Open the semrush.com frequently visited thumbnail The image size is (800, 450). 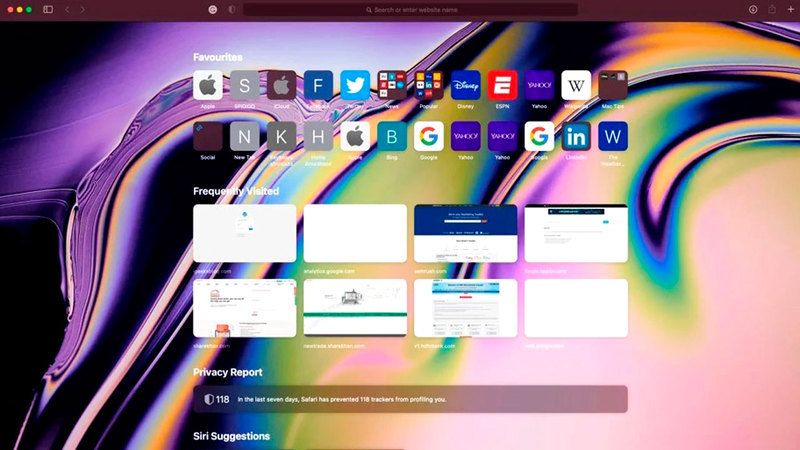pyautogui.click(x=465, y=233)
